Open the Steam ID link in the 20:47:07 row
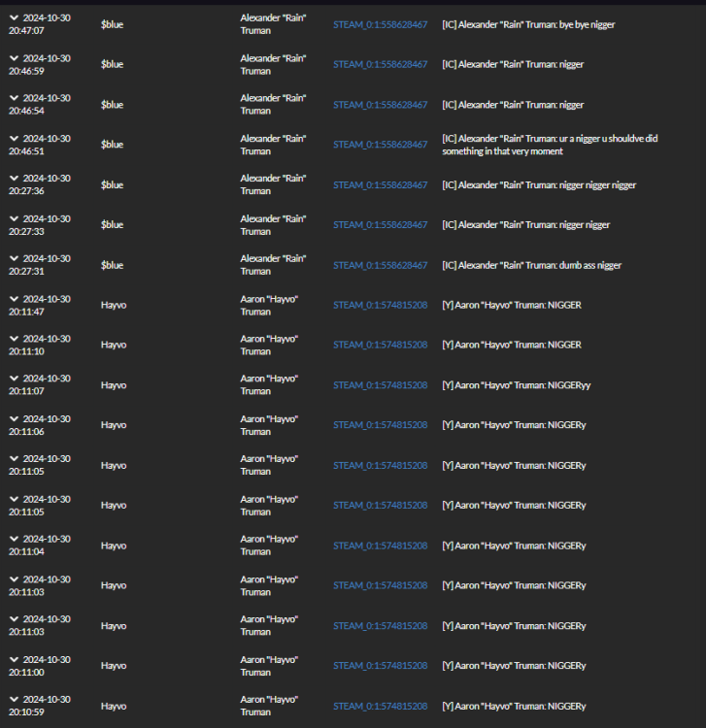 pyautogui.click(x=380, y=24)
